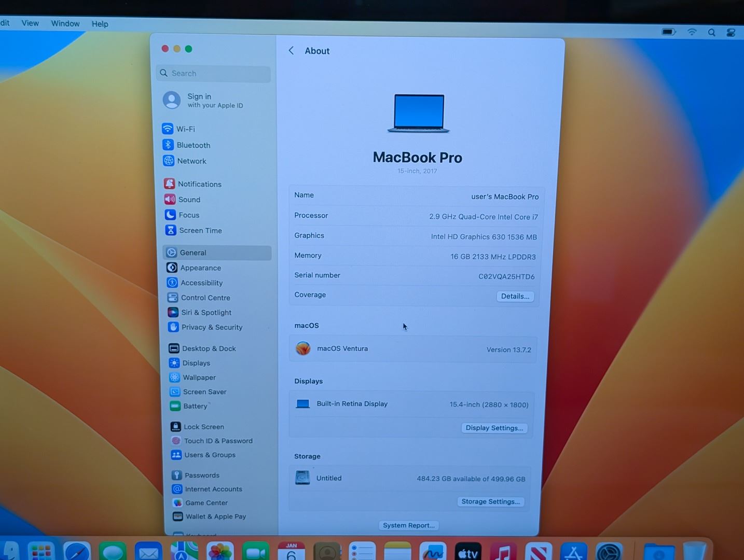Select Screen Time in sidebar
This screenshot has height=560, width=744.
click(200, 231)
